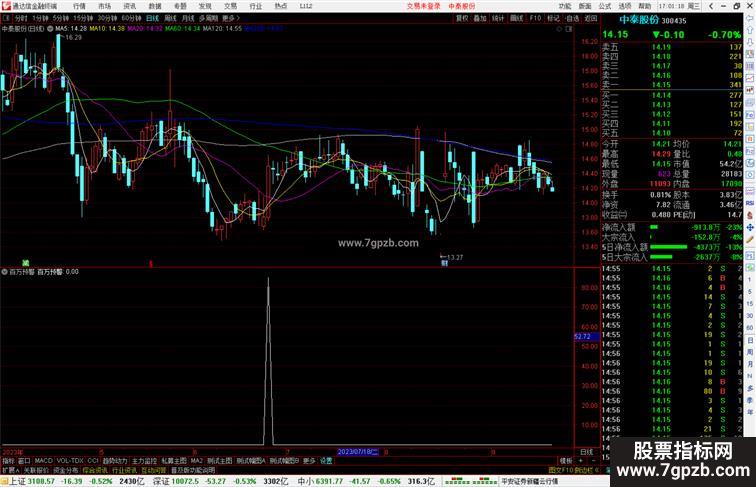Switch chart to 5分钟 period

[61, 18]
